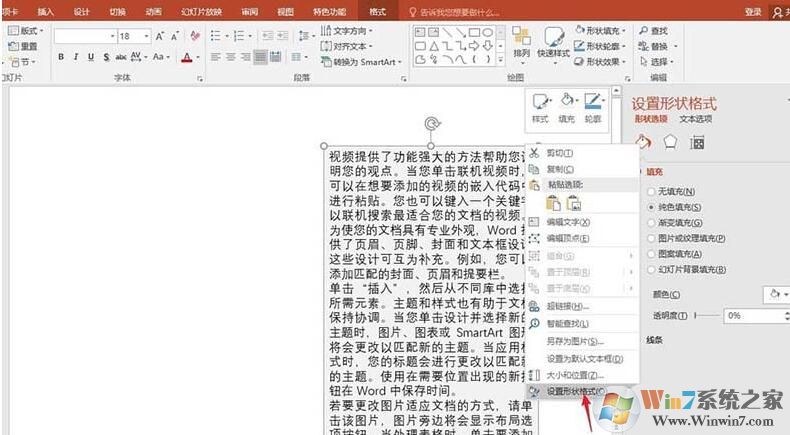Open Fill & Line icon in Format Shape pane
The height and width of the screenshot is (435, 790).
[643, 142]
